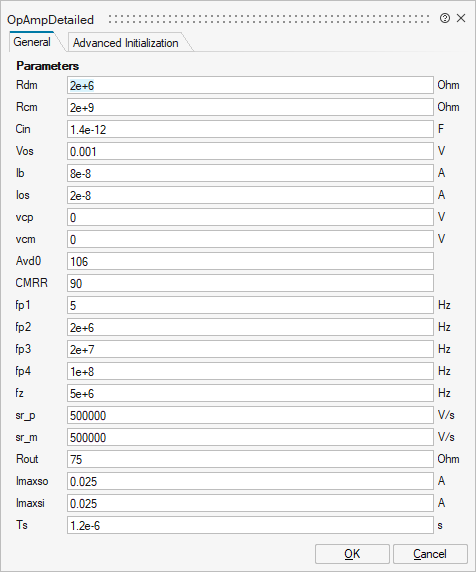This screenshot has height=572, width=476.
Task: Click into the Cin capacitance field
Action: 250,130
